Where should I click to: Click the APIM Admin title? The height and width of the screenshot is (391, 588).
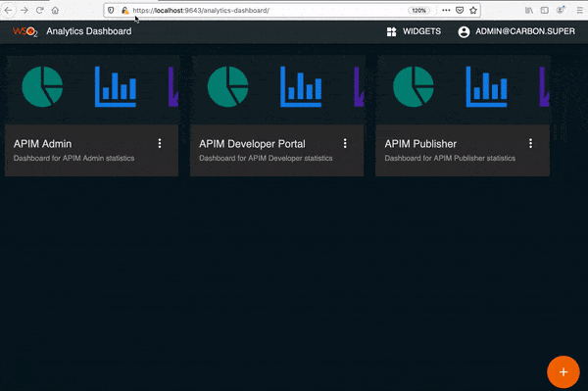[x=42, y=144]
